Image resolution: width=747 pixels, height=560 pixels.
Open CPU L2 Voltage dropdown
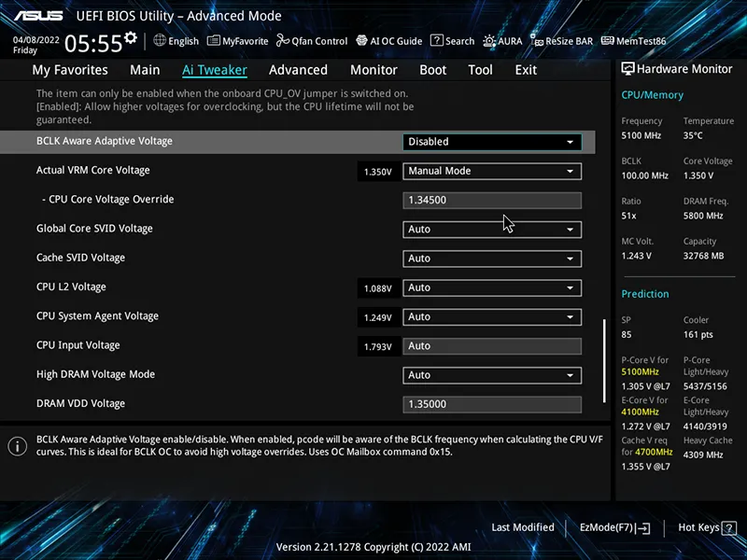492,287
